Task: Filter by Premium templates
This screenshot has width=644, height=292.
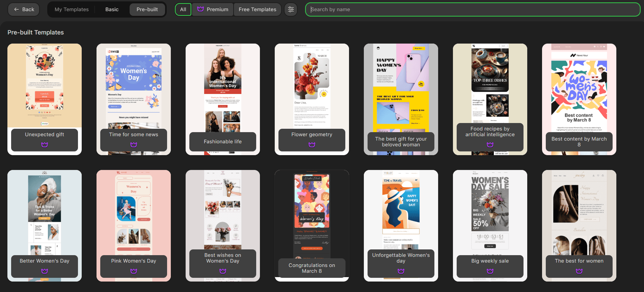Action: coord(213,9)
